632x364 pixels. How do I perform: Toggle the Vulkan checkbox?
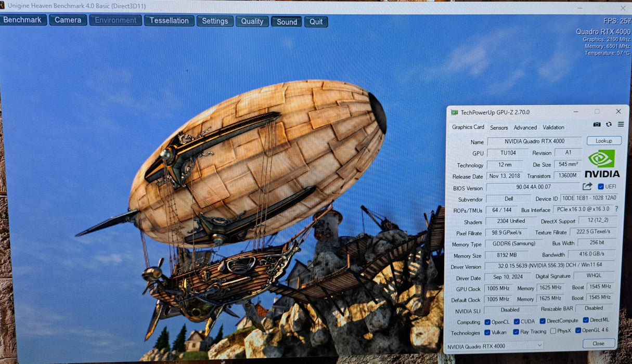tap(487, 332)
